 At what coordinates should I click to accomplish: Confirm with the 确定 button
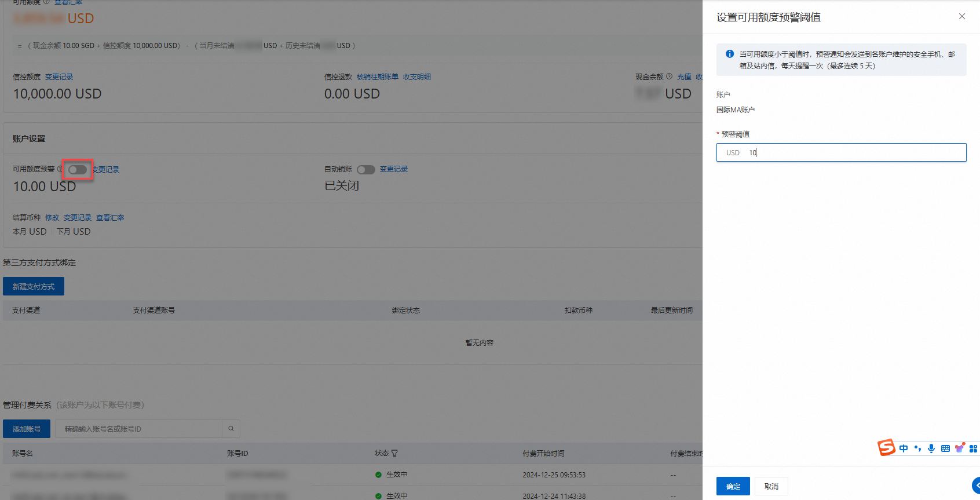click(x=733, y=486)
